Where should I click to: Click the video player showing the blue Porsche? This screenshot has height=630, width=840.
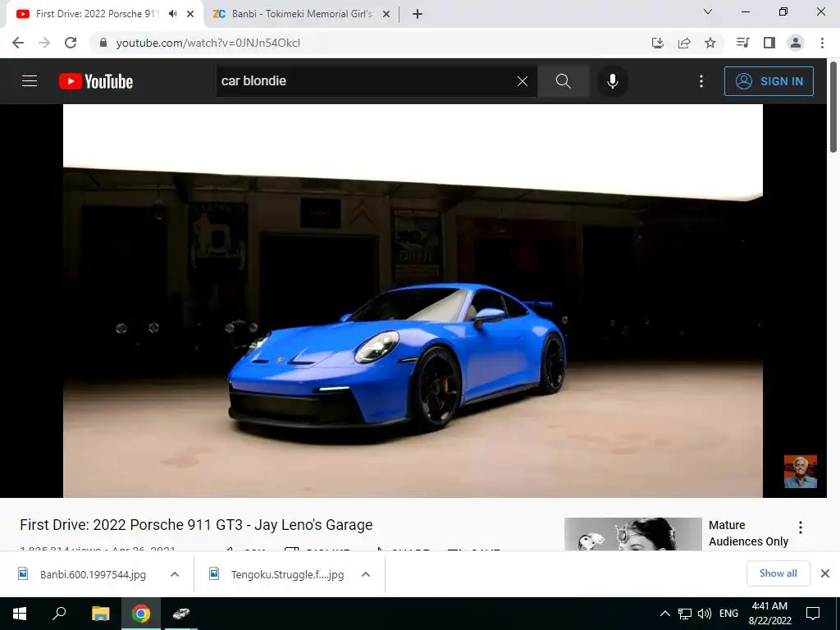[x=413, y=300]
